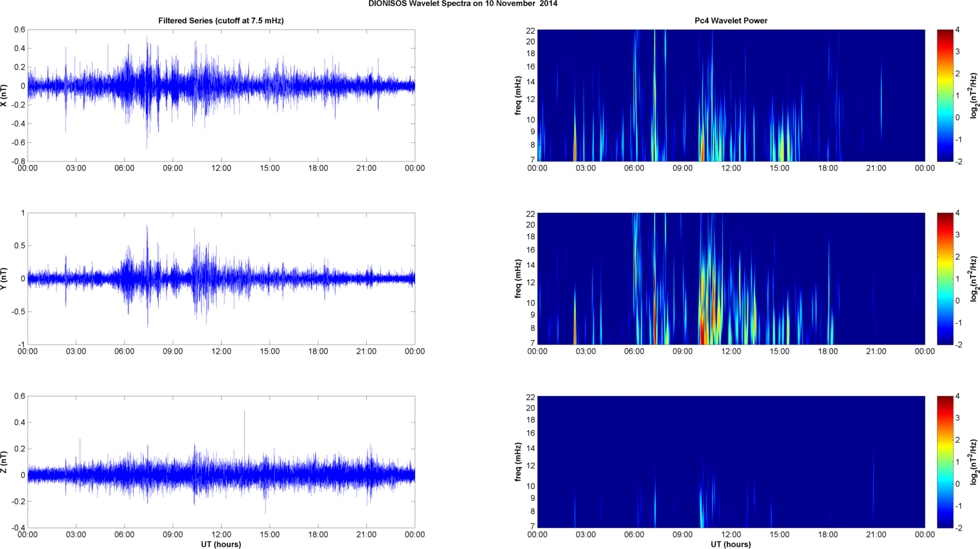Click the 18:00 tick under the Y spectrogram
The height and width of the screenshot is (549, 980).
(828, 351)
